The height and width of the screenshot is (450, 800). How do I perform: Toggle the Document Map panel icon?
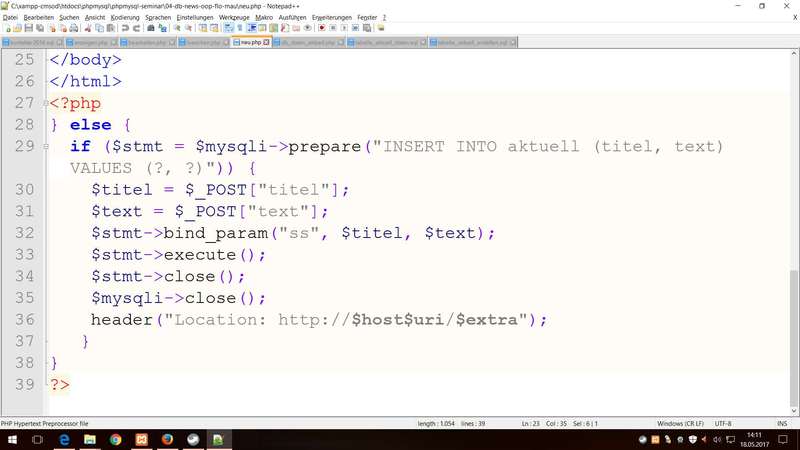[x=273, y=28]
